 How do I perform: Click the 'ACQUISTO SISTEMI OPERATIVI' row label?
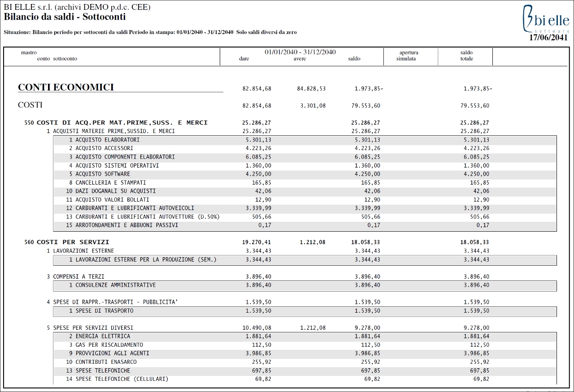pos(117,165)
